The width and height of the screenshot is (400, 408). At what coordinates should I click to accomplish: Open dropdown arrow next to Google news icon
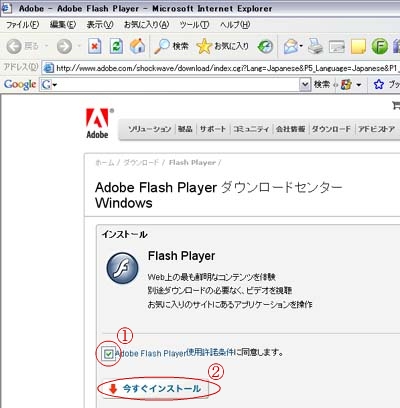[359, 85]
